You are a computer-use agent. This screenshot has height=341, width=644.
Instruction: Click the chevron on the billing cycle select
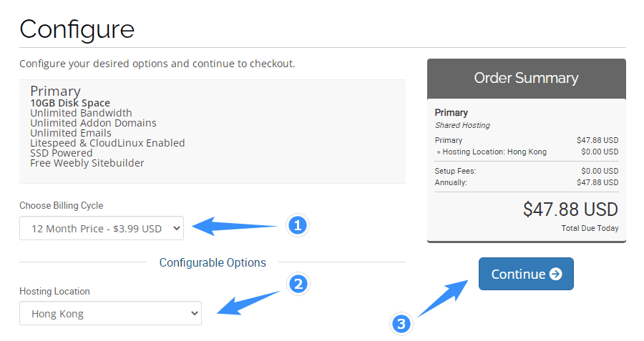point(177,228)
